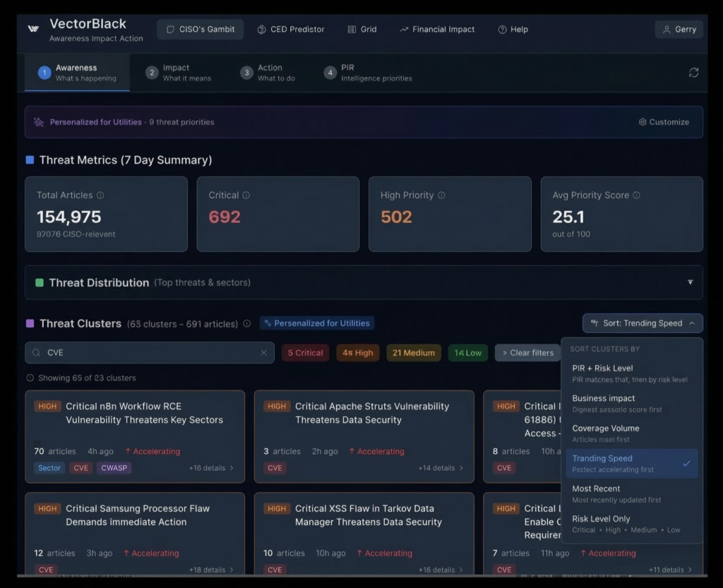Click info icon next to Avg Priority Score

pos(636,196)
